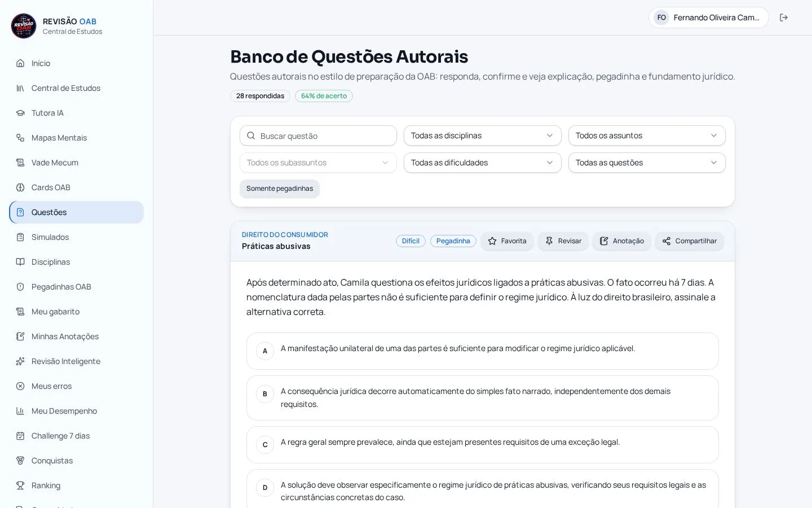Pick answer option C
This screenshot has height=508, width=812.
[483, 445]
